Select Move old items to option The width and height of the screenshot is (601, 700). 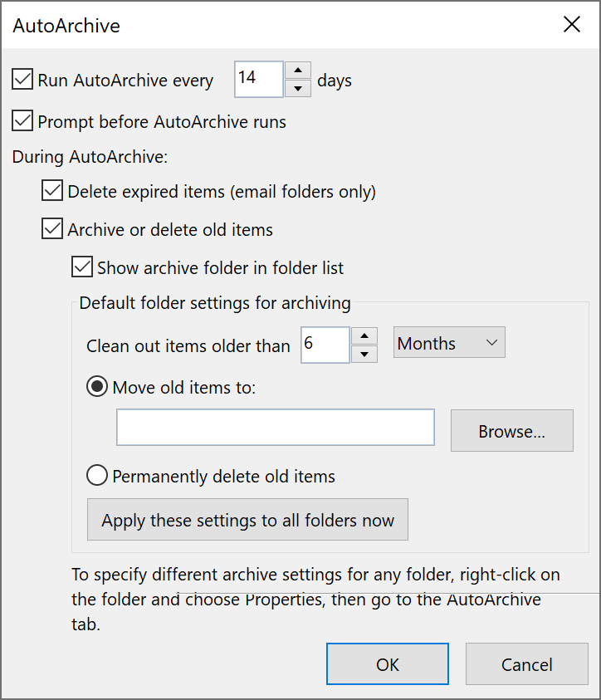[97, 387]
